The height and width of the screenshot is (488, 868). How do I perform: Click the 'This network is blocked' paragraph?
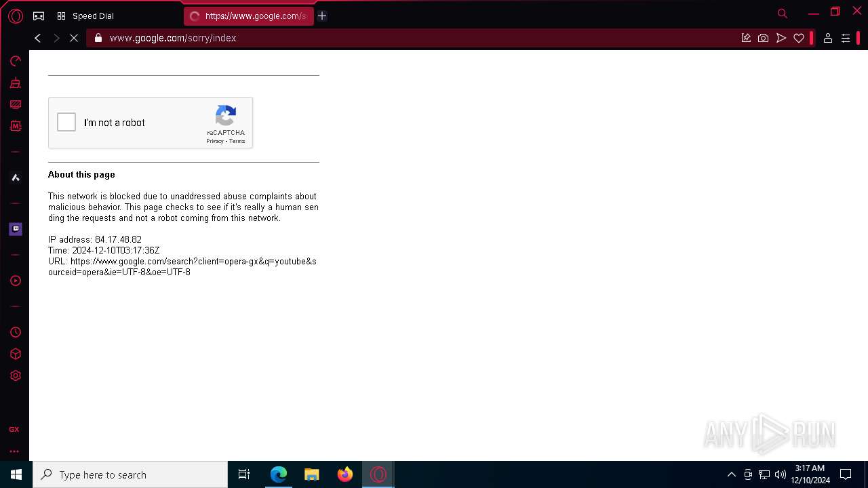point(183,207)
